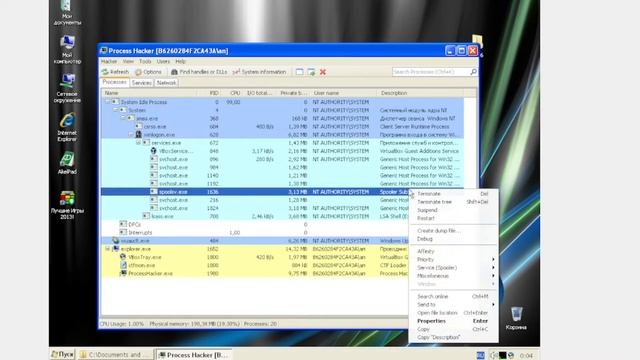Switch to the Network tab

167,83
